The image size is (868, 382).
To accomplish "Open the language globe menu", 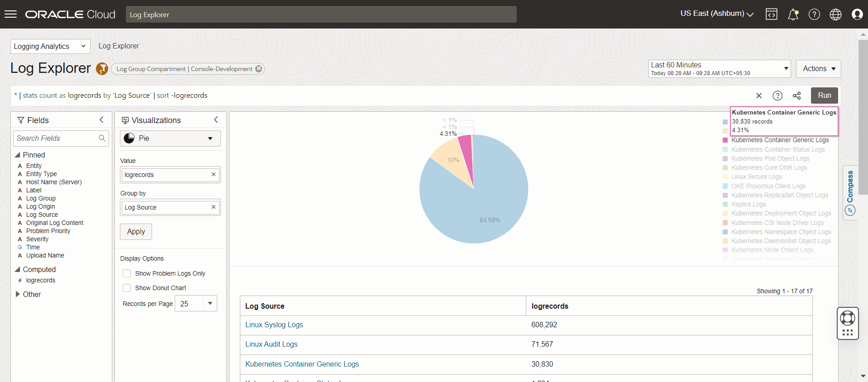I will click(x=835, y=14).
